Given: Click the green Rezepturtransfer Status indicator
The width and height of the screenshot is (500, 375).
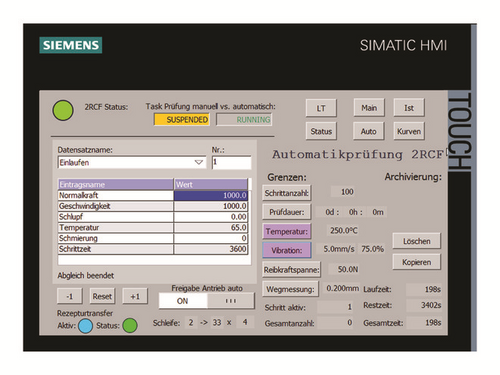Looking at the screenshot, I should [x=130, y=326].
